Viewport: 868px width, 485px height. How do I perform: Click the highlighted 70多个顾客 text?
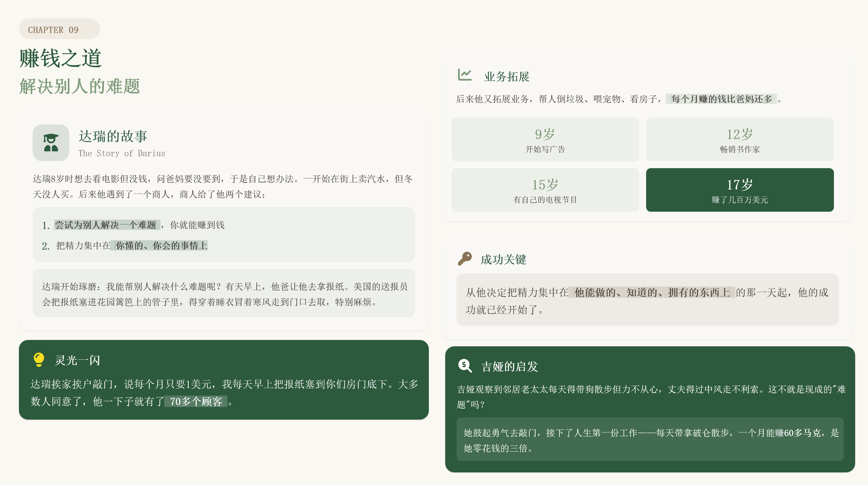(x=196, y=401)
